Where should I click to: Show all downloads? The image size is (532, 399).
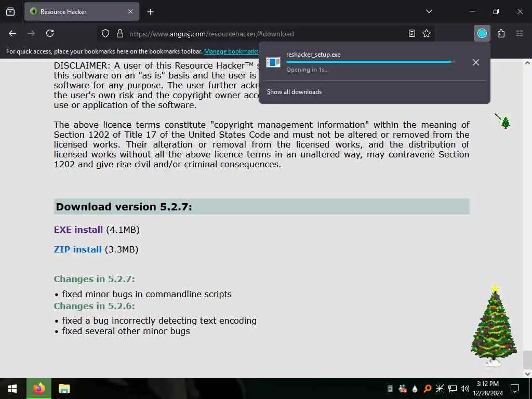(x=294, y=92)
